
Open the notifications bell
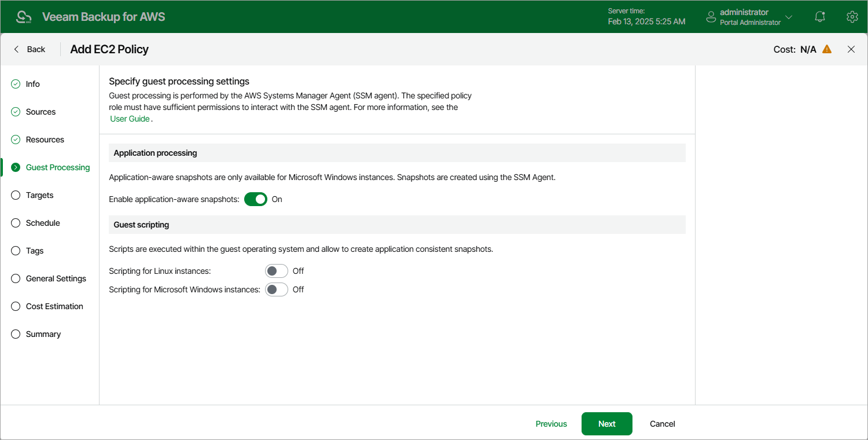point(820,17)
